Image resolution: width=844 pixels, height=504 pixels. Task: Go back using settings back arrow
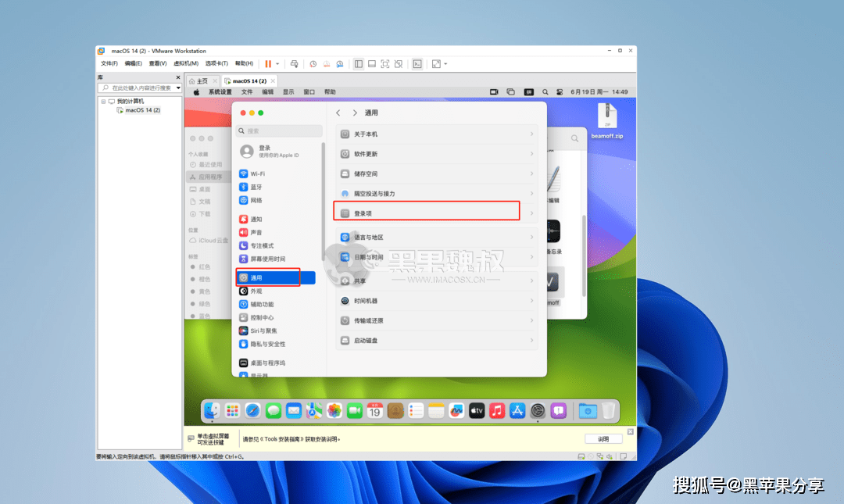pyautogui.click(x=338, y=113)
